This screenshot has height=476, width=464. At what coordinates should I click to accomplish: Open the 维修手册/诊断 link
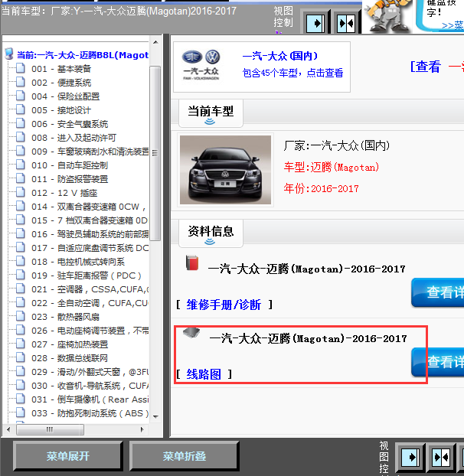click(x=224, y=305)
